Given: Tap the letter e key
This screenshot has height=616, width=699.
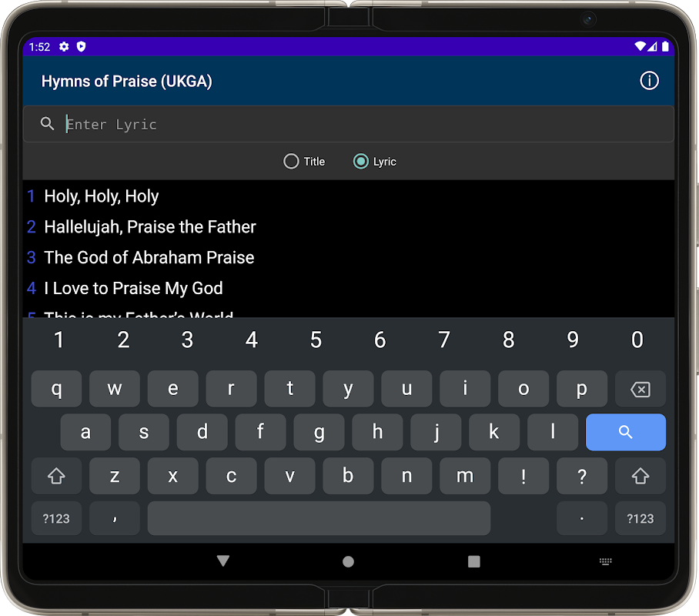Looking at the screenshot, I should tap(173, 389).
